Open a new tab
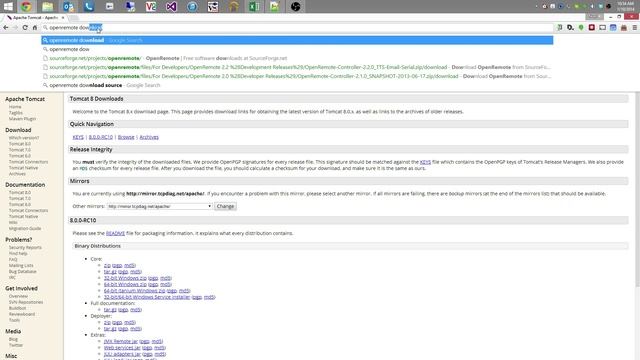Viewport: 640px width, 360px height. pyautogui.click(x=74, y=18)
